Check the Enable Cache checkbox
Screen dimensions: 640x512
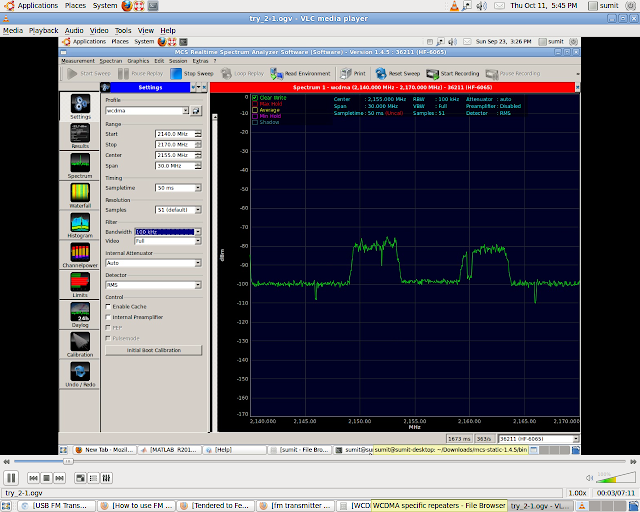pos(108,306)
